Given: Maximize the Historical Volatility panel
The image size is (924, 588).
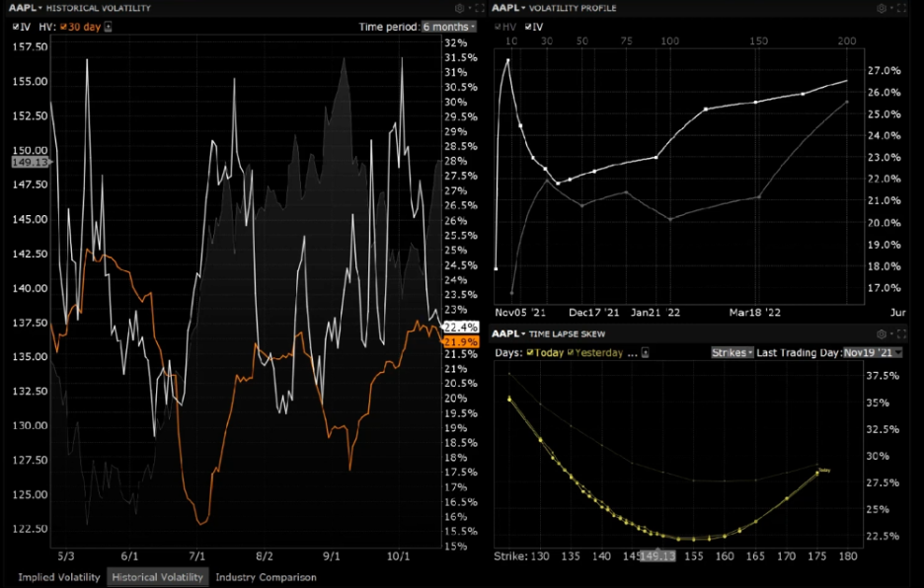Looking at the screenshot, I should click(480, 8).
